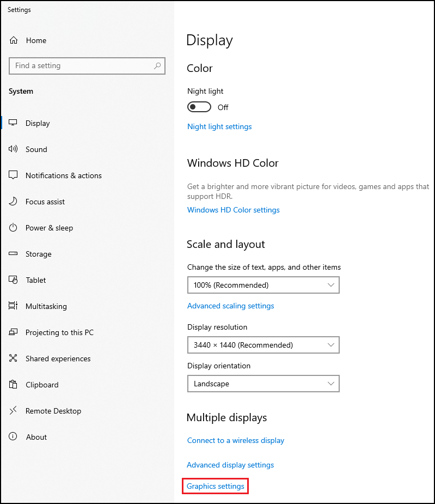Open Windows HD Color settings link
This screenshot has width=435, height=504.
[x=233, y=210]
